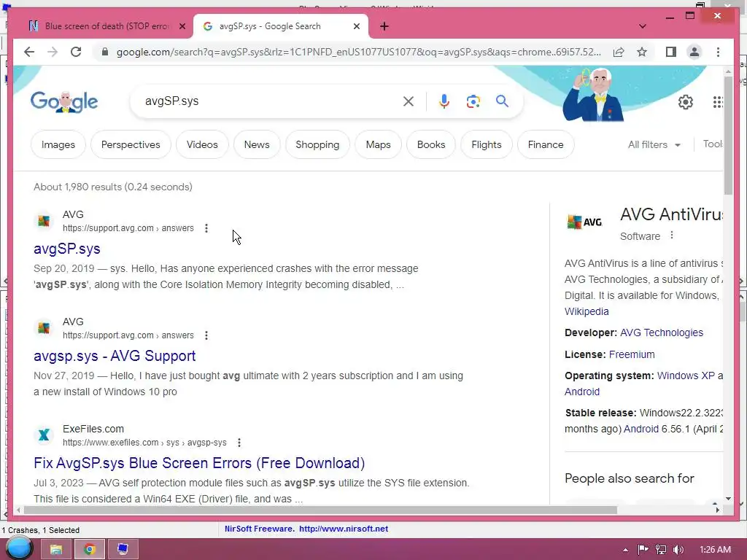Reload the current page
The image size is (747, 560).
tap(76, 52)
